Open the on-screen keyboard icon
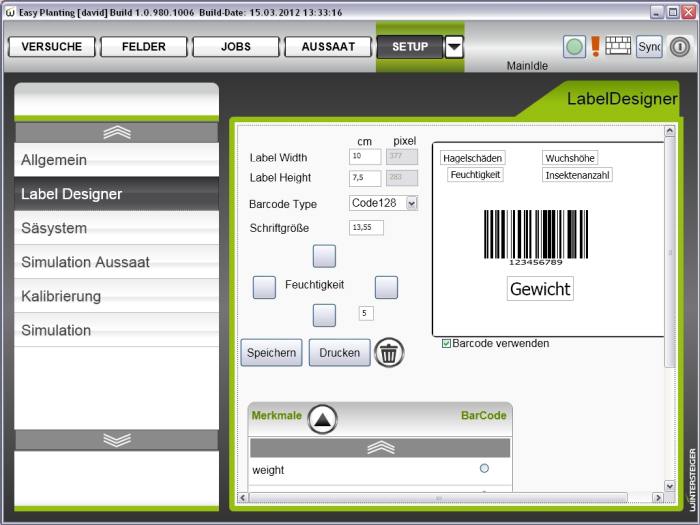 pyautogui.click(x=618, y=46)
